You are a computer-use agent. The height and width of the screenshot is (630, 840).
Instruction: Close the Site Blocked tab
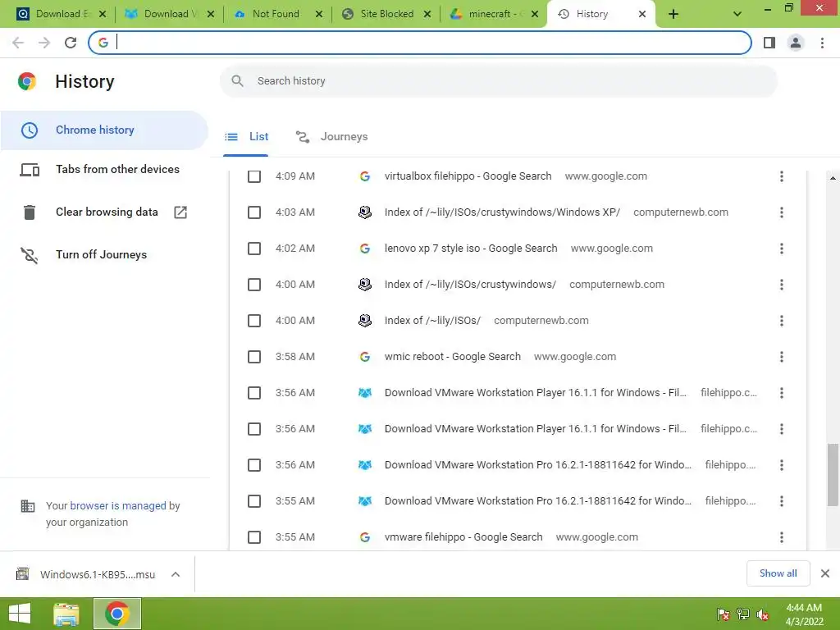pos(427,15)
